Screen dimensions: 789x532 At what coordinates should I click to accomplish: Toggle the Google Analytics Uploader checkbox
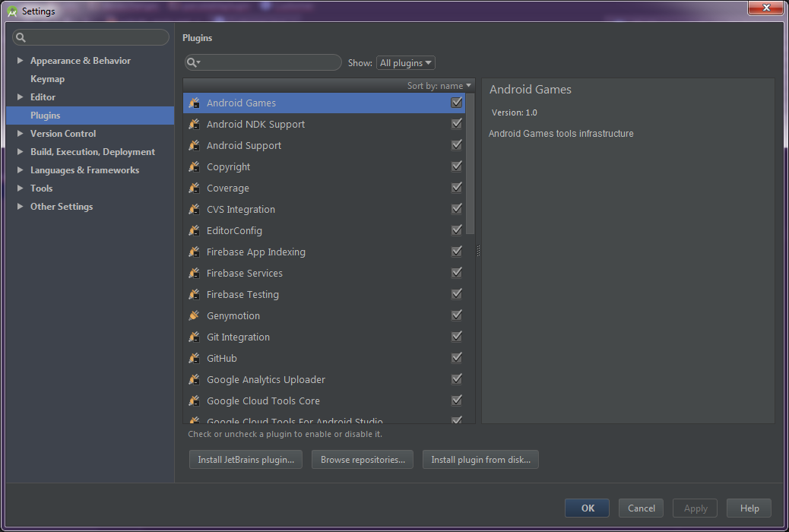456,378
